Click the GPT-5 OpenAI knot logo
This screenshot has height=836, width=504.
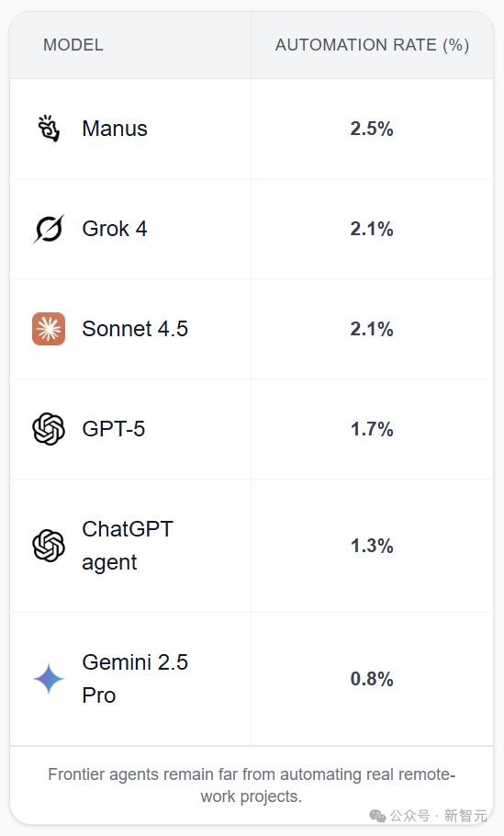pyautogui.click(x=49, y=429)
